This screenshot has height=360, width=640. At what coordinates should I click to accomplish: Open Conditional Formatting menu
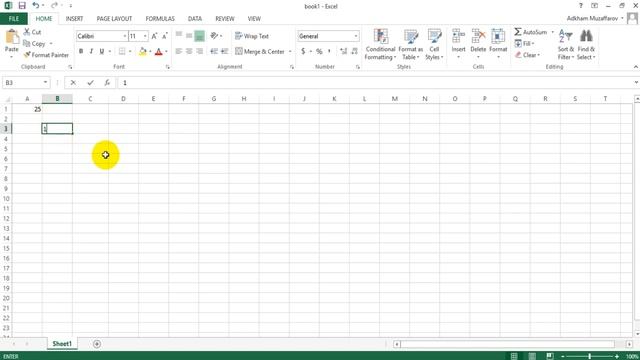380,45
